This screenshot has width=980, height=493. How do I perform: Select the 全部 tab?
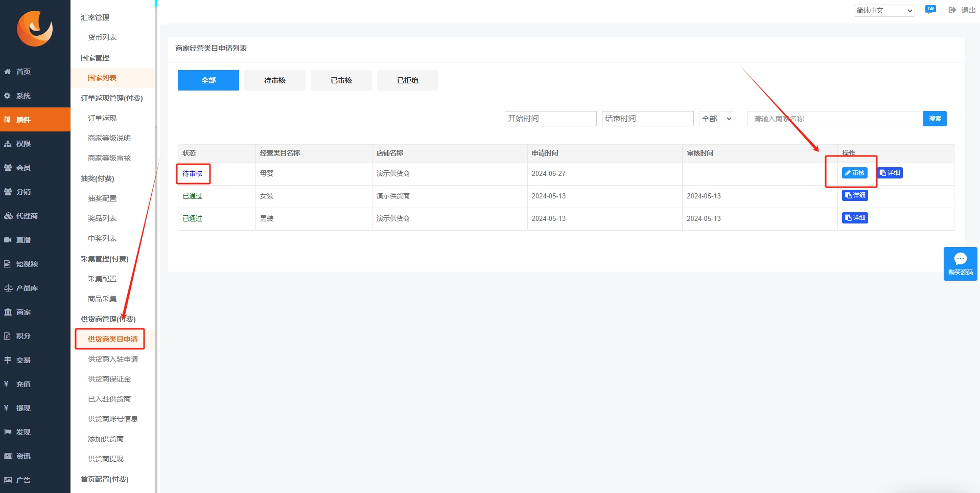click(x=208, y=80)
